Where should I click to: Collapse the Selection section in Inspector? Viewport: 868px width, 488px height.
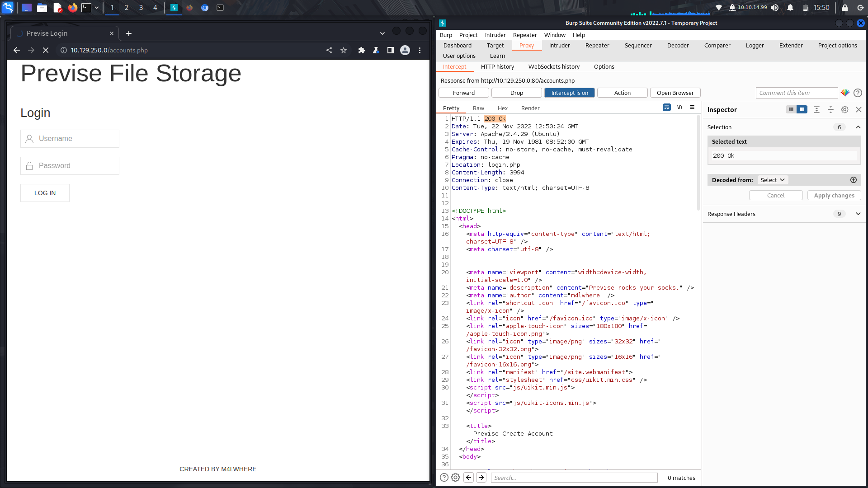click(858, 127)
